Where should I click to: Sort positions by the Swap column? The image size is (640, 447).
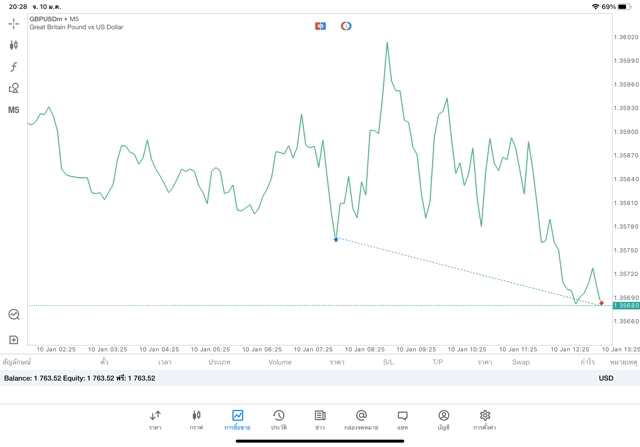point(521,362)
